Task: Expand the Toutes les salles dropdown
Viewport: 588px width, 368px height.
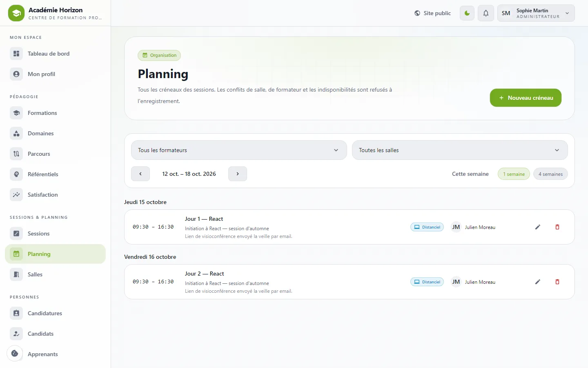Action: (460, 150)
